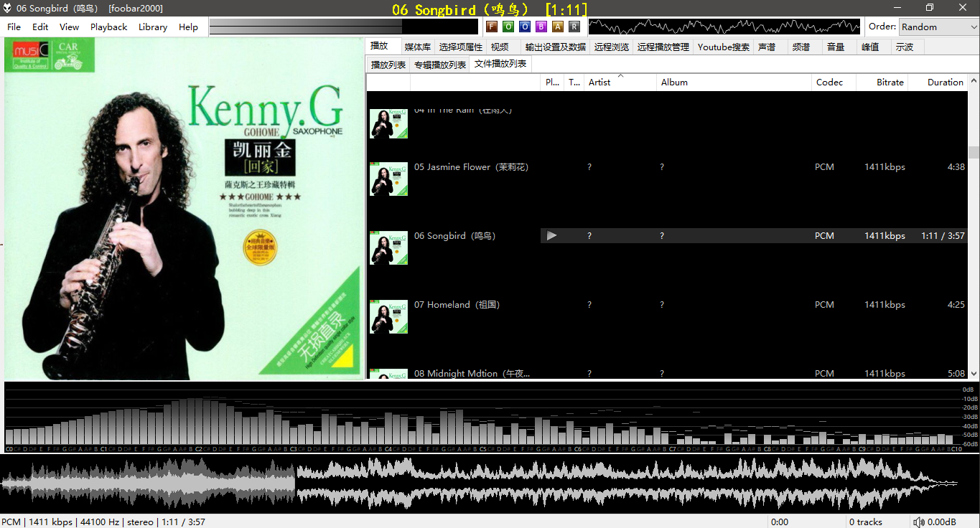
Task: Open the Order dropdown set to Random
Action: [x=938, y=27]
